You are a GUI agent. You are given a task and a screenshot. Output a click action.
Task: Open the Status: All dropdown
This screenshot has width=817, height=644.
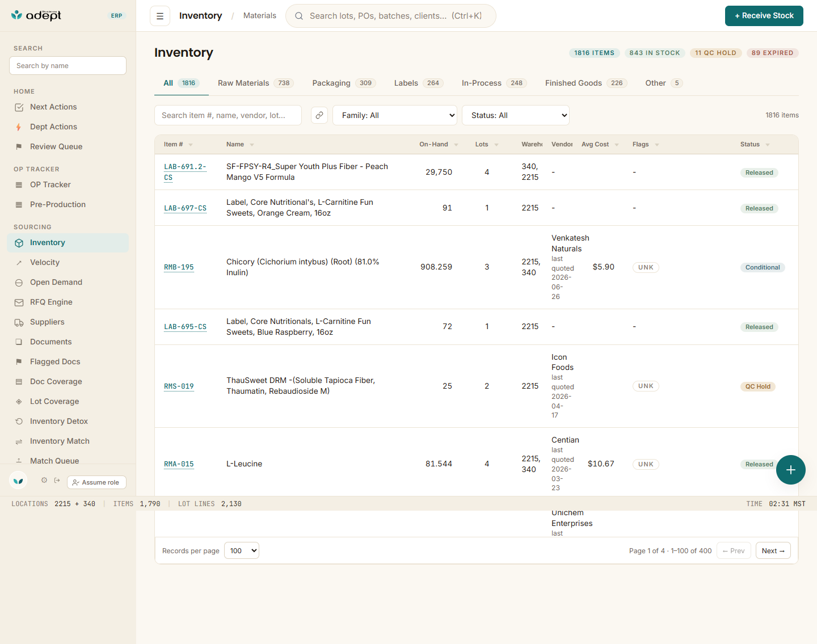(x=516, y=115)
